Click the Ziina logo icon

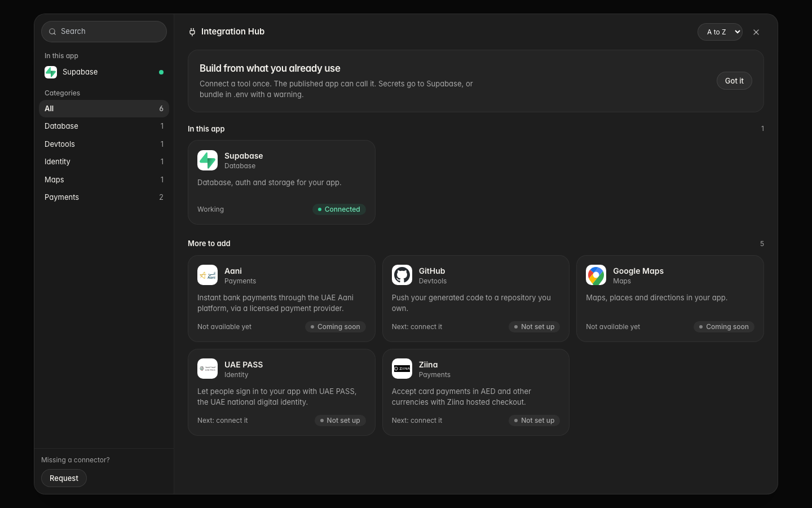tap(402, 369)
